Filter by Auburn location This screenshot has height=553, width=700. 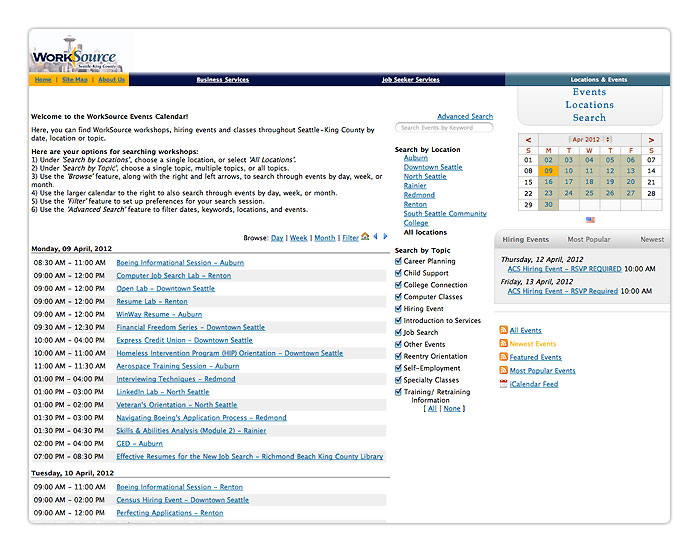pos(416,158)
